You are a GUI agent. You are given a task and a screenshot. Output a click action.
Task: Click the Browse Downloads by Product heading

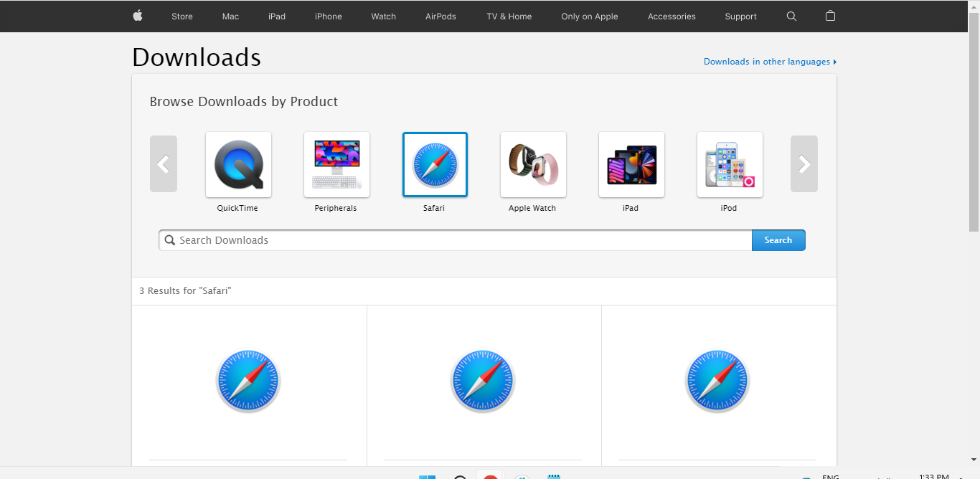pos(244,102)
